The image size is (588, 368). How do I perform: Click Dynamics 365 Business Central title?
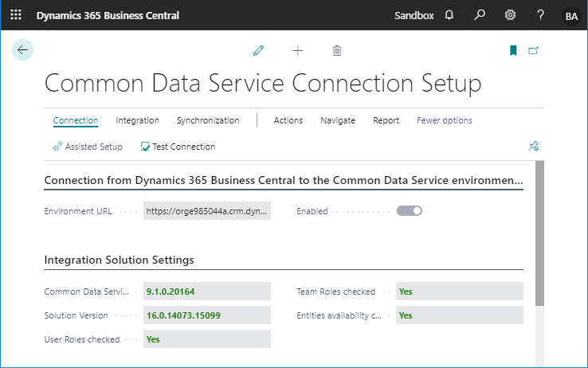click(x=108, y=15)
